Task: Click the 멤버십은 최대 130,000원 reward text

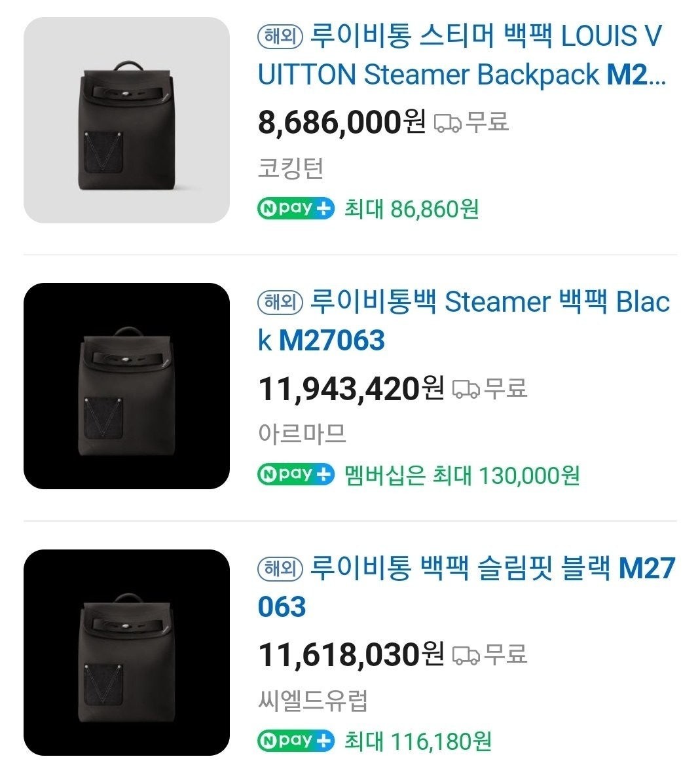Action: click(x=462, y=475)
